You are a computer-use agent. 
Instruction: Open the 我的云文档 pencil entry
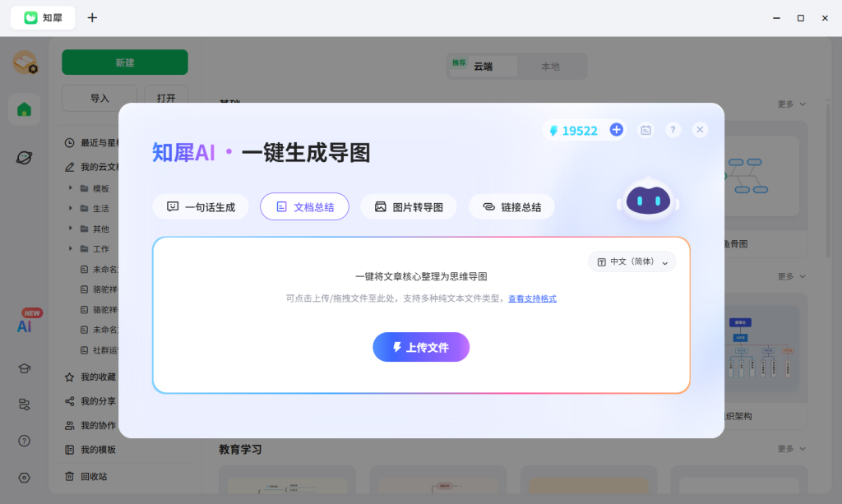[91, 167]
